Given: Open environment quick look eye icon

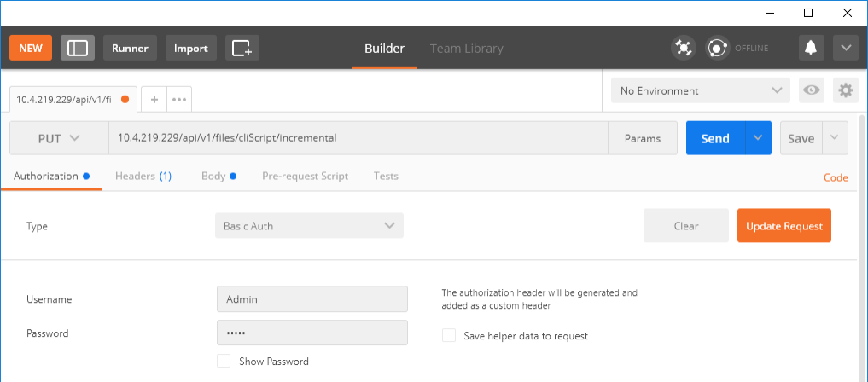Looking at the screenshot, I should pos(811,90).
